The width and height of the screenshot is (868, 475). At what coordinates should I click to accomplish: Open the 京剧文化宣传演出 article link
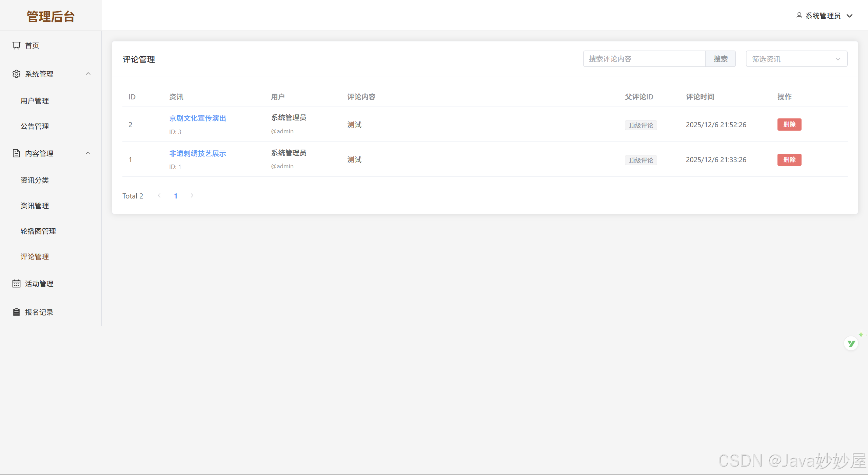pos(198,118)
